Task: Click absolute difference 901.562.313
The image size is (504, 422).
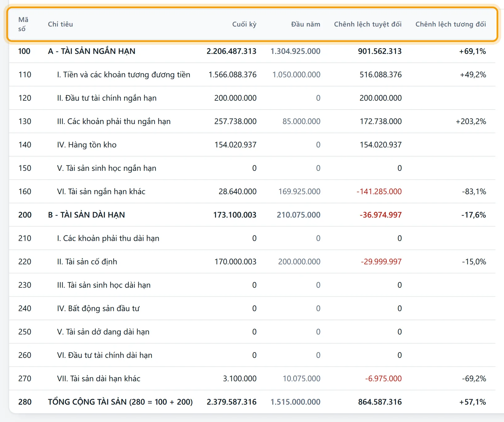Action: (x=380, y=51)
